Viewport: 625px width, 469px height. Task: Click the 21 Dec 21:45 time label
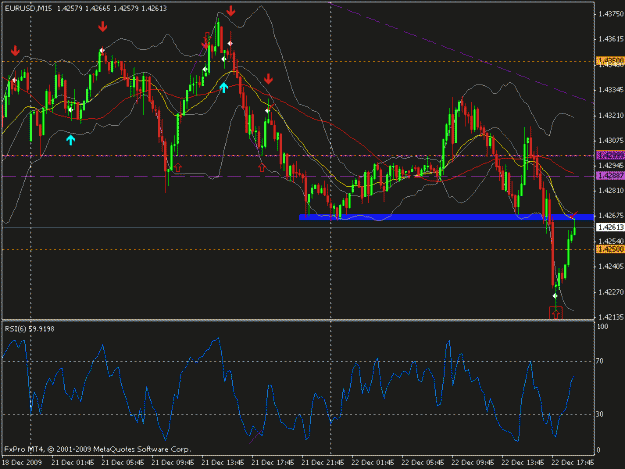[x=322, y=463]
